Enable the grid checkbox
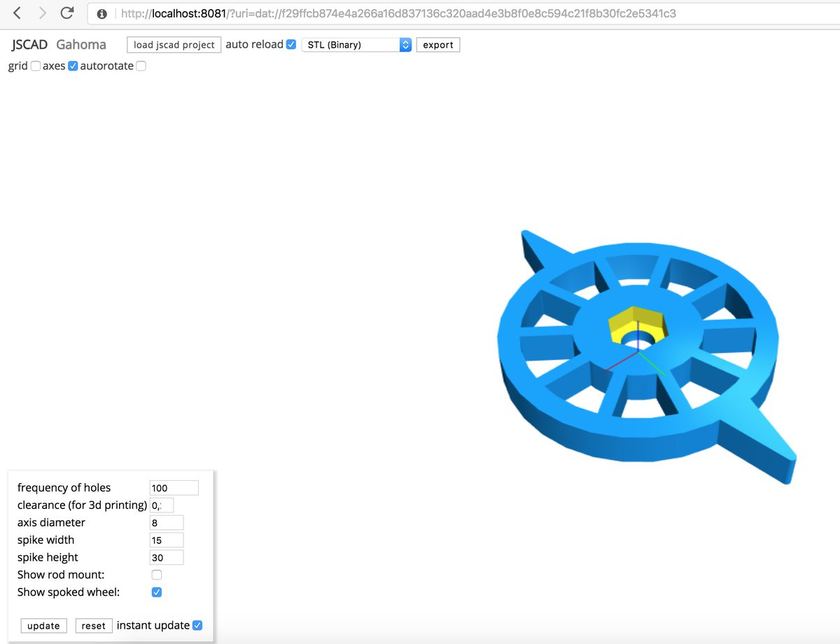Viewport: 840px width, 644px height. pyautogui.click(x=35, y=66)
